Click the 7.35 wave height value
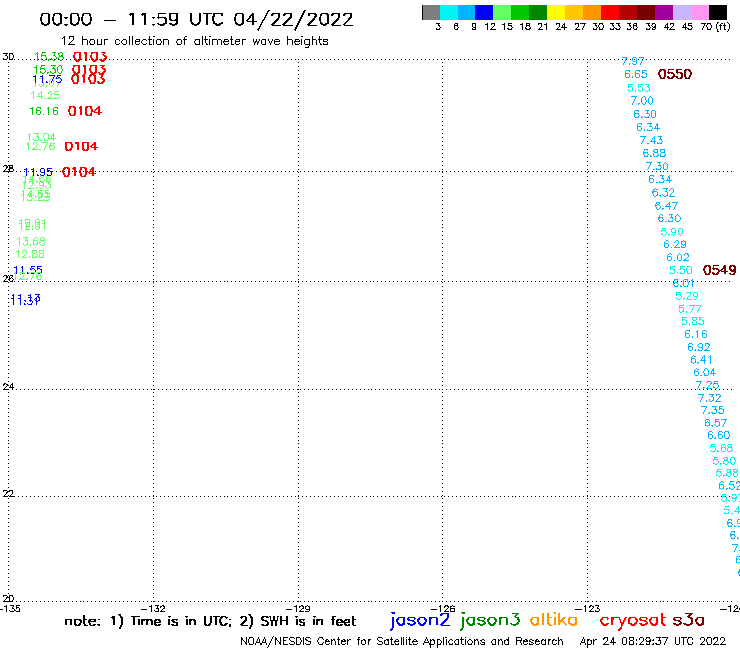Screen dimensions: 740x650 712,410
